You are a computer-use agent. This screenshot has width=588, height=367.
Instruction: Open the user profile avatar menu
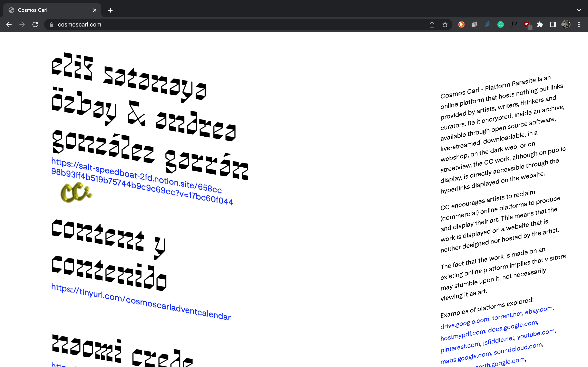[x=566, y=24]
